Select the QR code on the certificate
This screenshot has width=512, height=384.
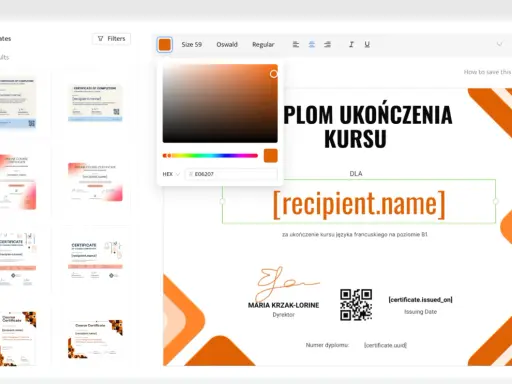coord(356,305)
